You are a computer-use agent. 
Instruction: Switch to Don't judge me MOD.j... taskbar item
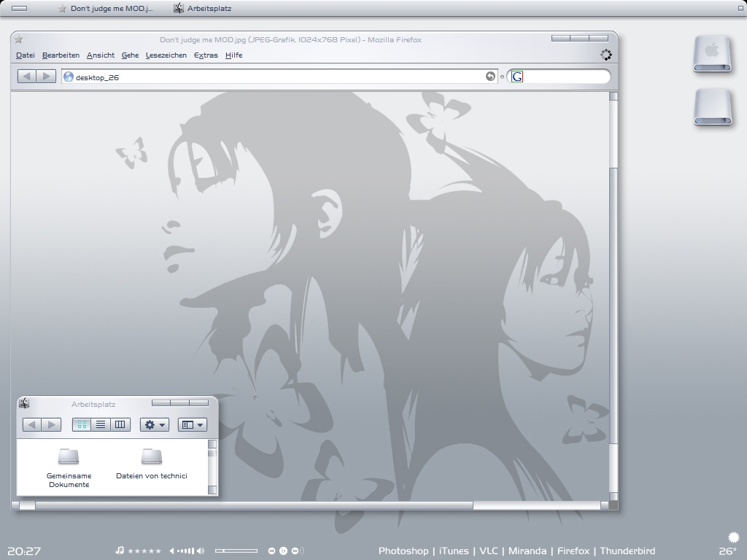pos(106,9)
